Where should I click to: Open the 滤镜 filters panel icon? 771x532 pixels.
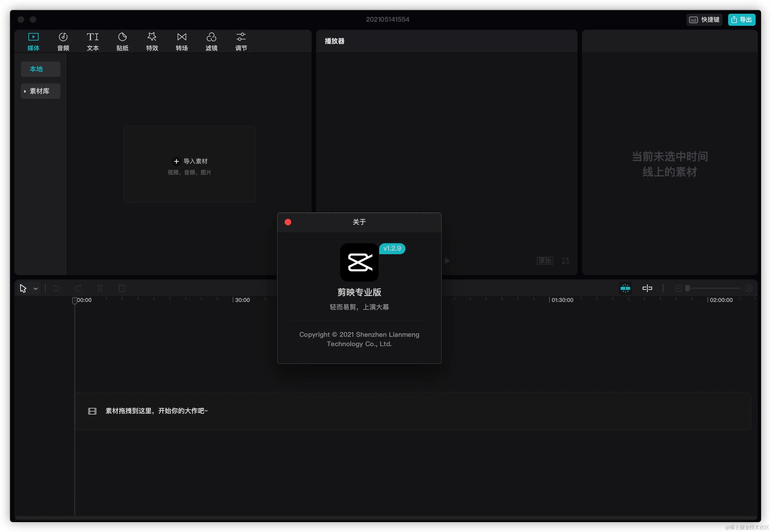[211, 37]
